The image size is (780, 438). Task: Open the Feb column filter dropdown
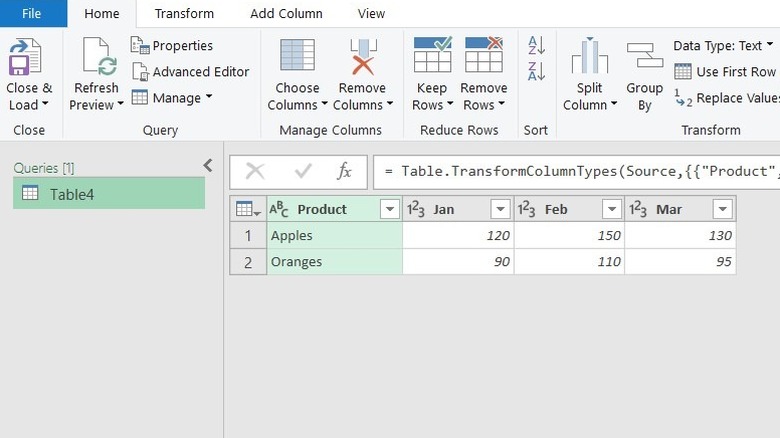coord(612,209)
